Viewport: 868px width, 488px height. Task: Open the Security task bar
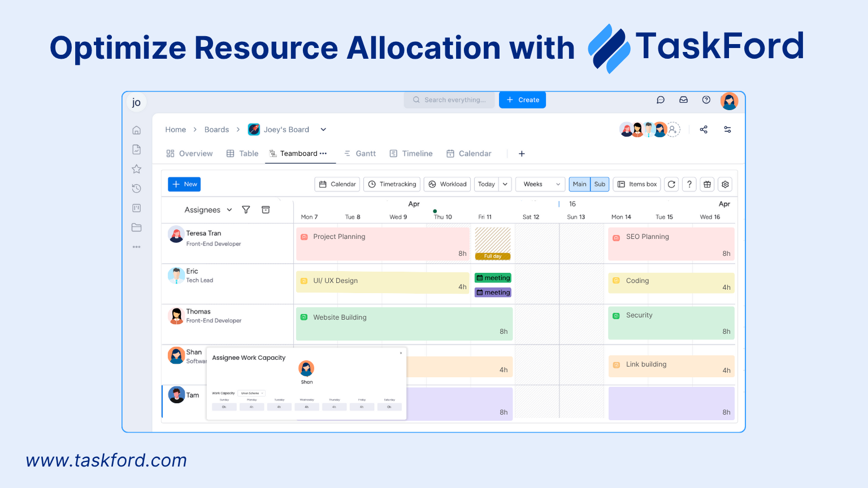pos(671,323)
